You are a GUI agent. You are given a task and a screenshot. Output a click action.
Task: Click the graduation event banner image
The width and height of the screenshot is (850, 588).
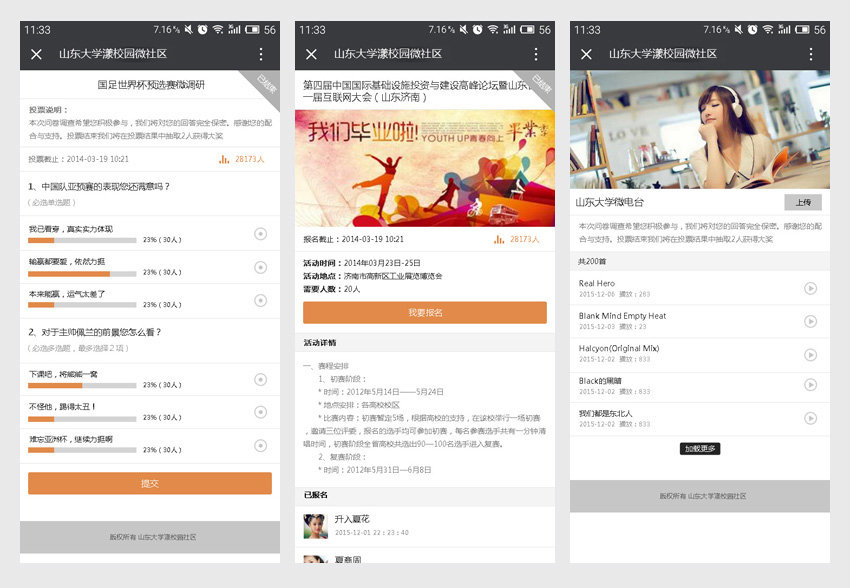425,167
